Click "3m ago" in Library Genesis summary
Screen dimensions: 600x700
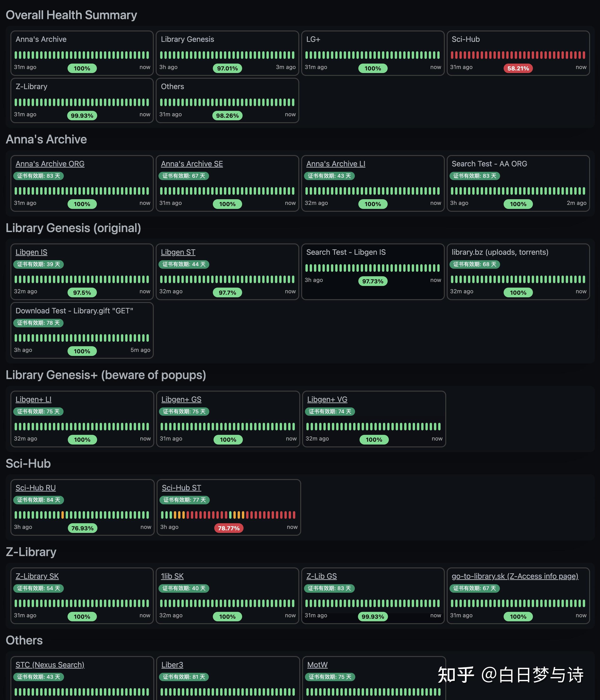(x=286, y=67)
